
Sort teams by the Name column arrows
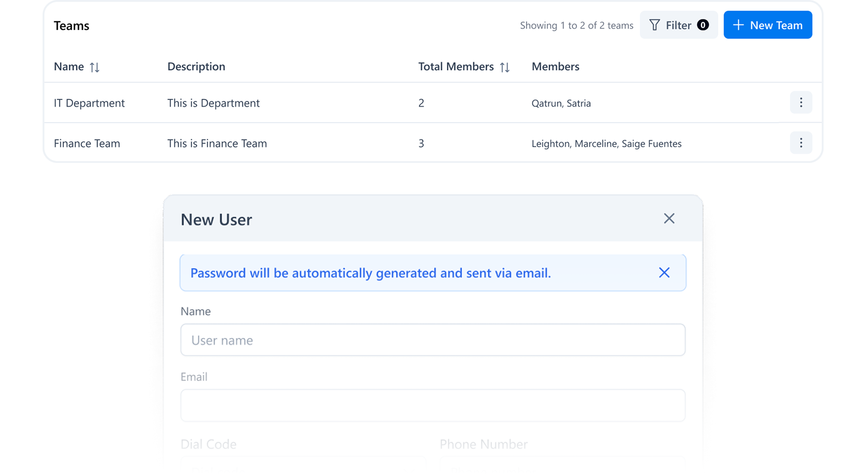94,67
